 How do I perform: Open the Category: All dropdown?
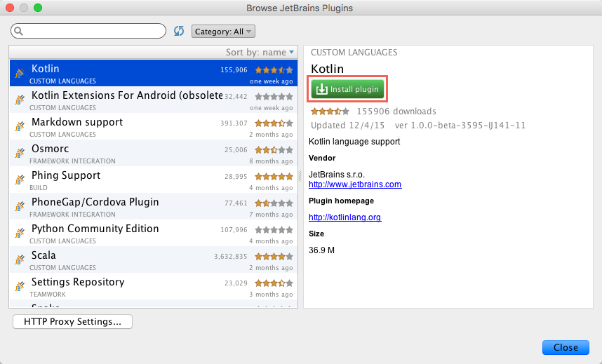point(223,32)
